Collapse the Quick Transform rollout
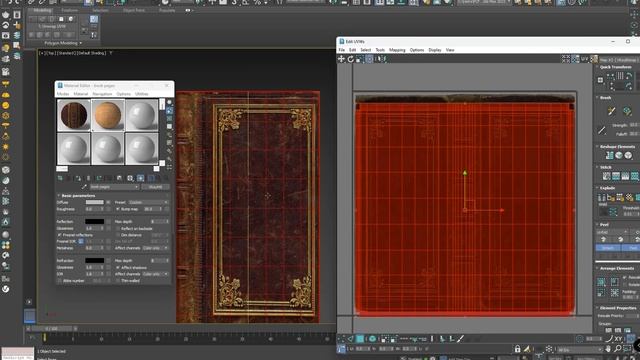Viewport: 640px width, 360px height. tap(597, 67)
